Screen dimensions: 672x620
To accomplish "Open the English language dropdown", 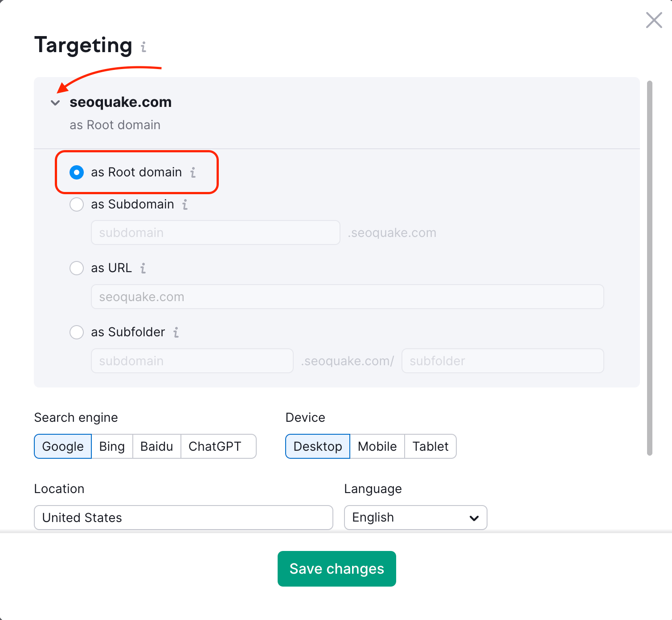I will point(415,518).
